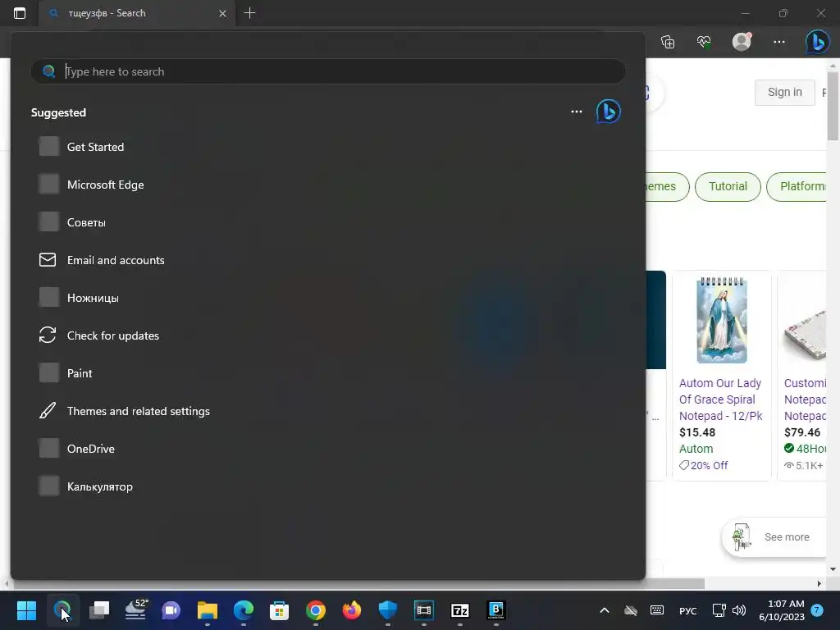Click the Edge tab actions menu icon

click(x=20, y=13)
